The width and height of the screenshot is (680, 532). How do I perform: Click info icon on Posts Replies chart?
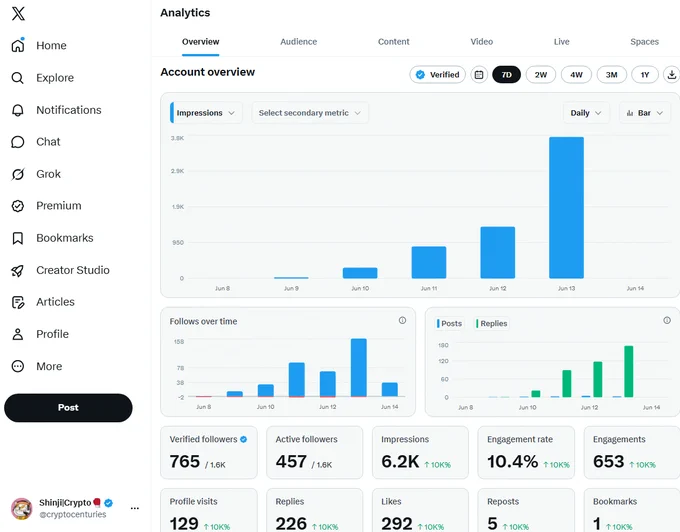click(667, 320)
